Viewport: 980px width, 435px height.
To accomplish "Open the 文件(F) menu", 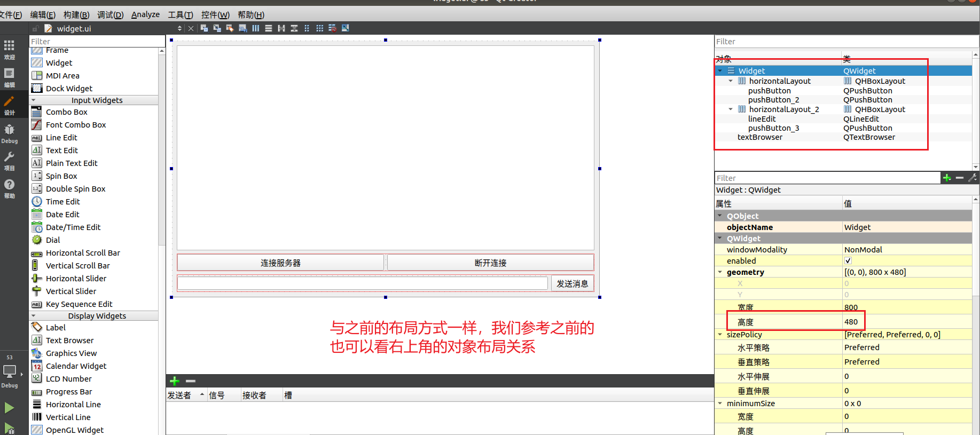I will [10, 14].
